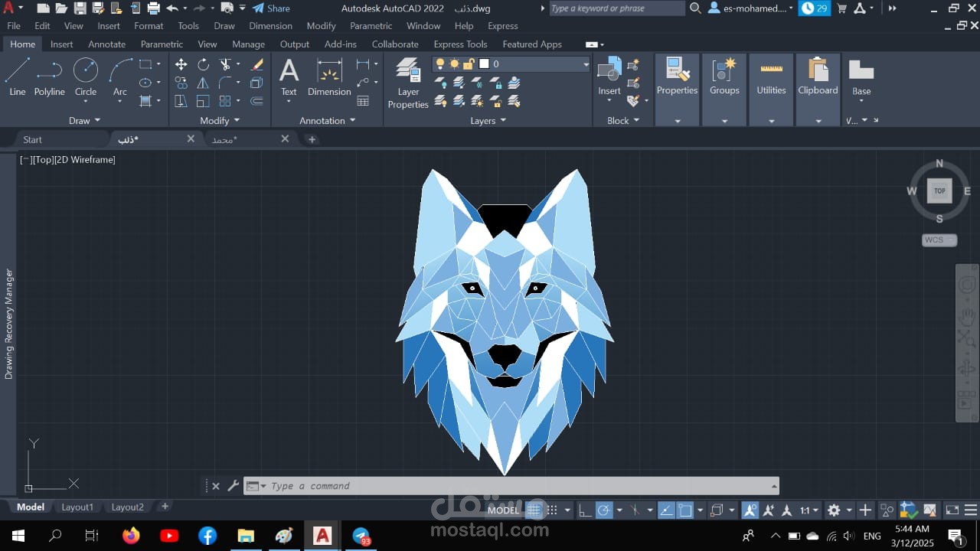Switch to the محمد drawing tab
This screenshot has width=980, height=551.
point(250,139)
